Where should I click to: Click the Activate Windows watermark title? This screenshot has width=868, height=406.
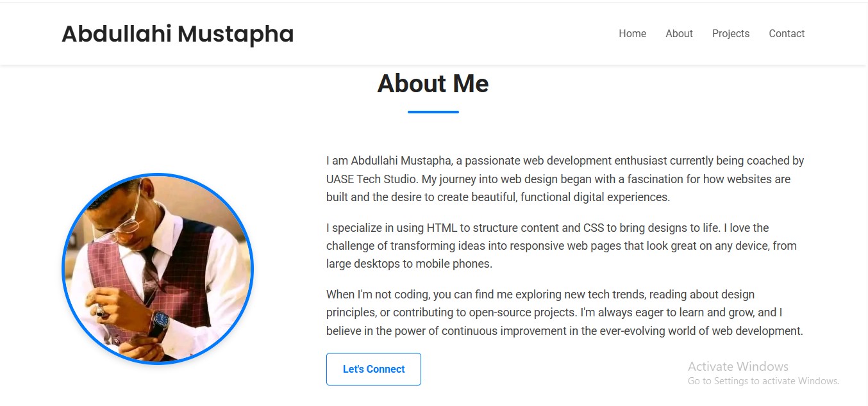(738, 366)
